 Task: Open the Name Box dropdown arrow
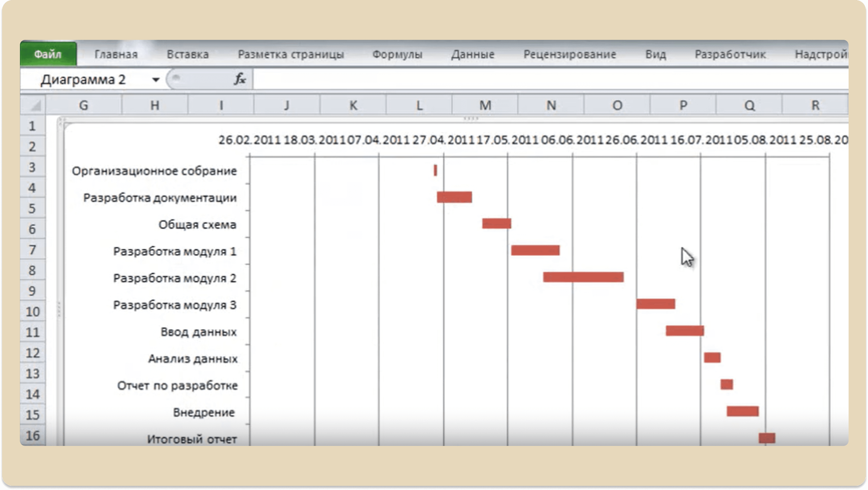(155, 80)
